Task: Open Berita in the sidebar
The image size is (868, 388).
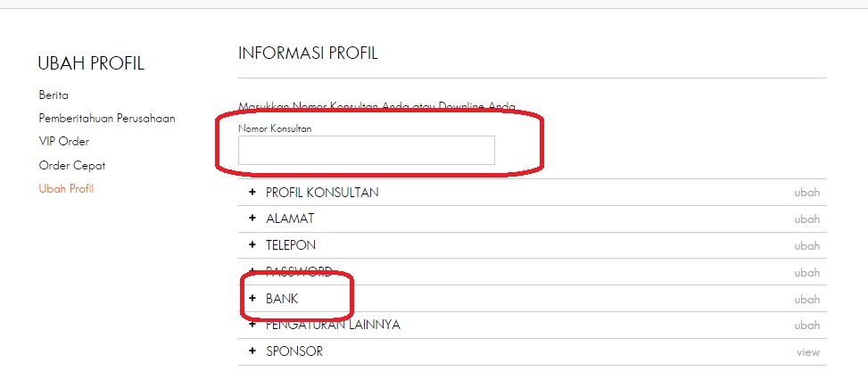Action: (x=54, y=95)
